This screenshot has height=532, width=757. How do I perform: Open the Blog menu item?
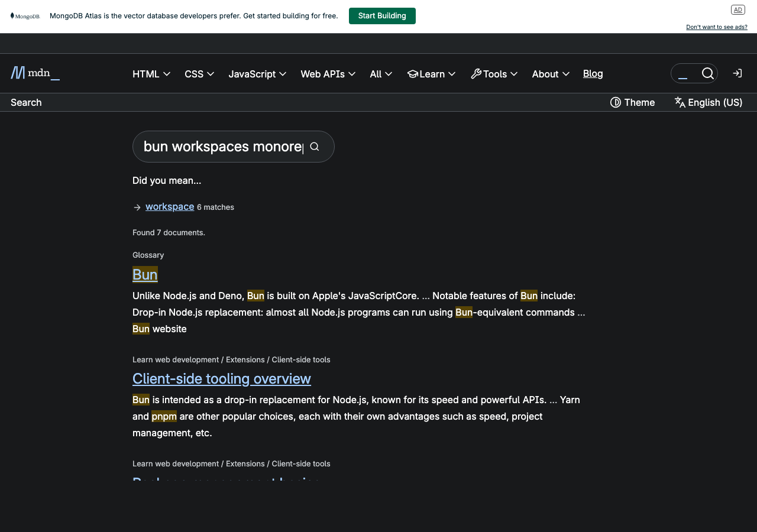(593, 73)
